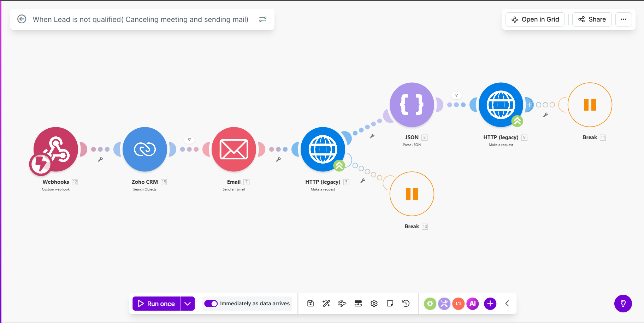Click the green flow control tools icon

[x=430, y=304]
